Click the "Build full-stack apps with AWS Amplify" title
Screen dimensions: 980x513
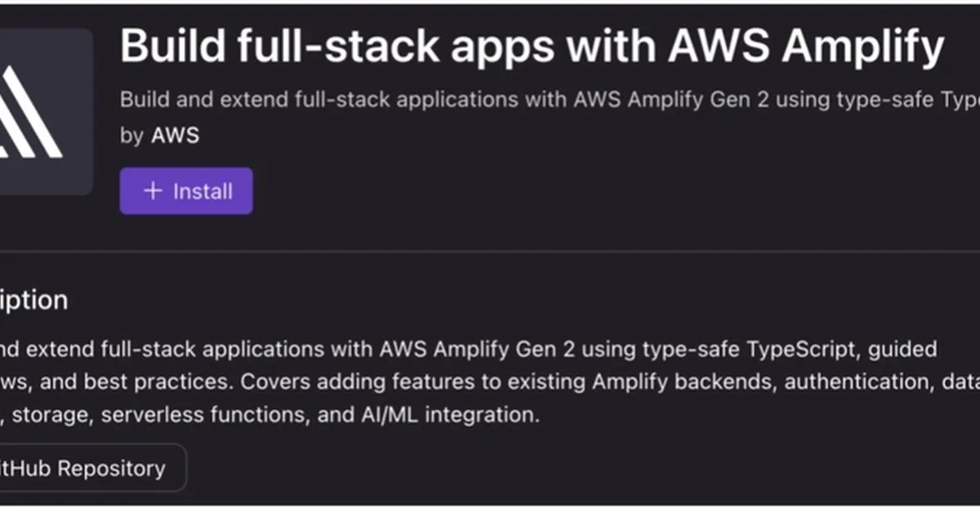[531, 47]
